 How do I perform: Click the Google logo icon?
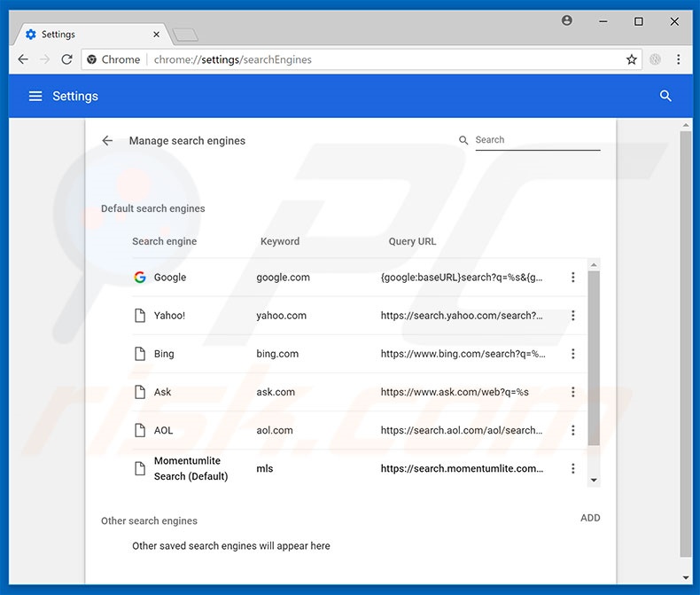[x=140, y=278]
